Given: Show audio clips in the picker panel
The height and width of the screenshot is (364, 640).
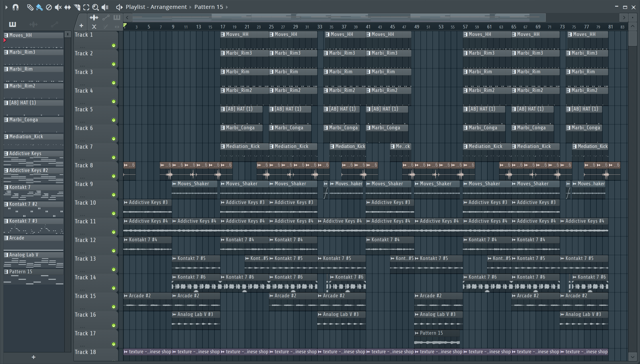Looking at the screenshot, I should [x=34, y=24].
